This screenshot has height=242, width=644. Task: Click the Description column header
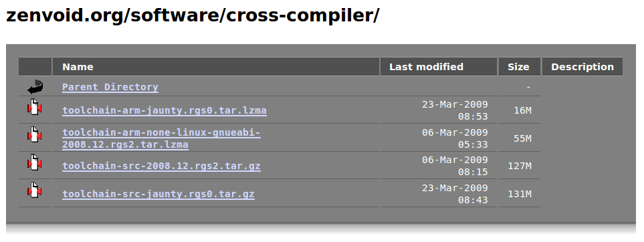click(x=582, y=67)
